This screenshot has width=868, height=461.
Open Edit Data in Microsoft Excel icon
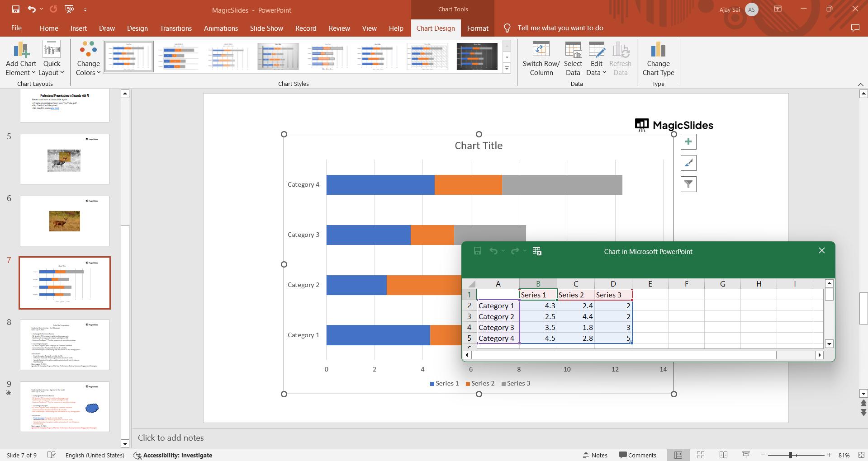tap(537, 251)
